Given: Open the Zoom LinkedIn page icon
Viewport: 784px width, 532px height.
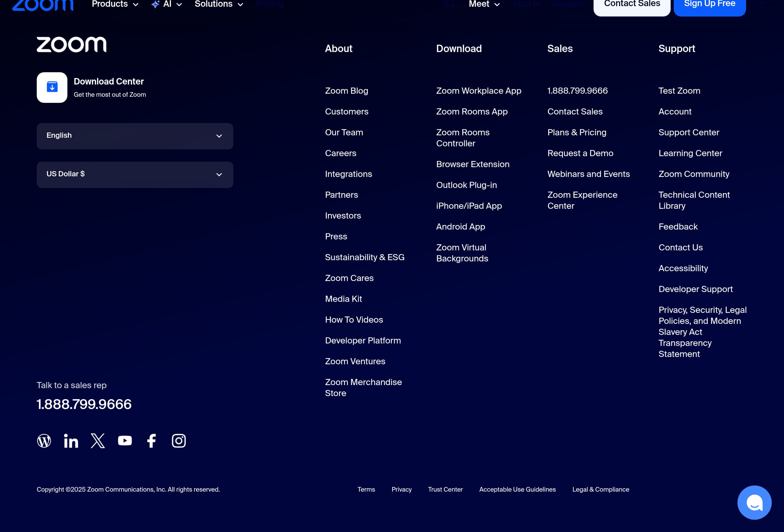Looking at the screenshot, I should (x=71, y=441).
